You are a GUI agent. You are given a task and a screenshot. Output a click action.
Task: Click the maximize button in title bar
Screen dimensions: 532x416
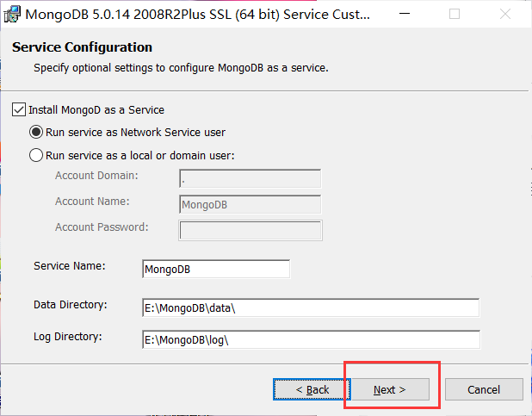pyautogui.click(x=455, y=15)
